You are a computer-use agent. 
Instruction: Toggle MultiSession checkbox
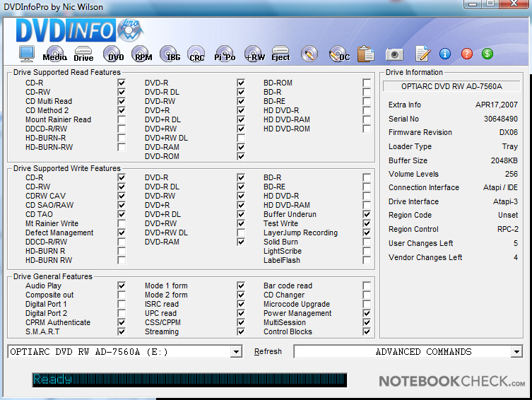(x=367, y=322)
